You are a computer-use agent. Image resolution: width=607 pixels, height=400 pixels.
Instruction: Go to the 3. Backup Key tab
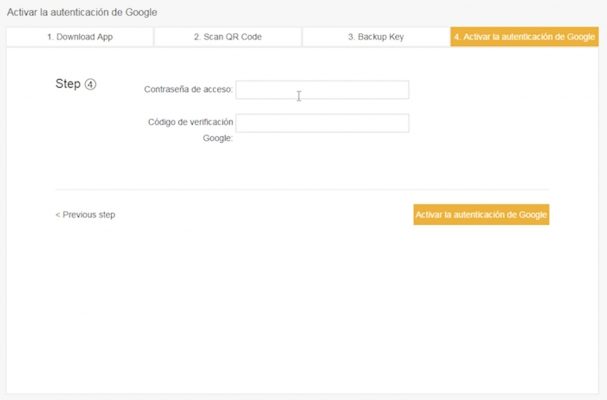pyautogui.click(x=375, y=37)
